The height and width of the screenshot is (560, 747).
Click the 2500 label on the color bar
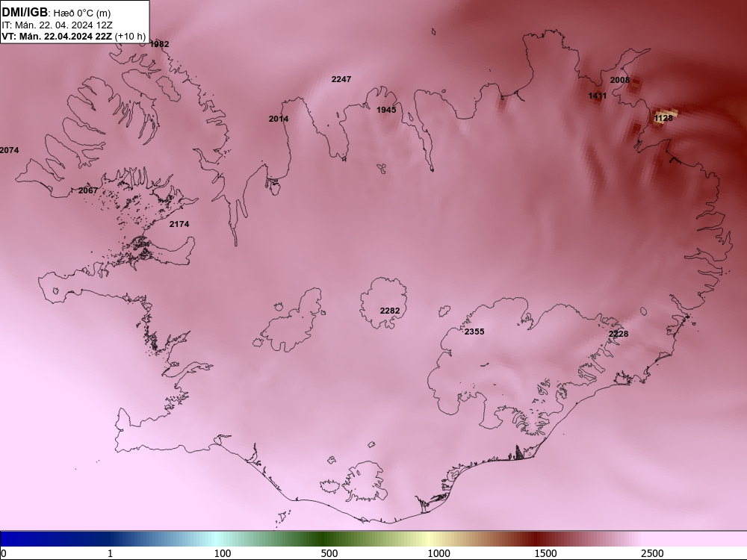pyautogui.click(x=652, y=553)
